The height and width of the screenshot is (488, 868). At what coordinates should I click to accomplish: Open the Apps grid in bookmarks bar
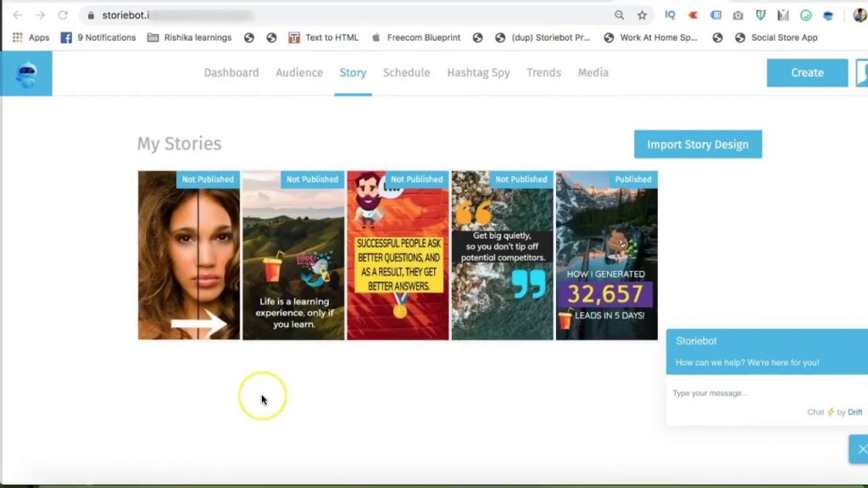[31, 37]
